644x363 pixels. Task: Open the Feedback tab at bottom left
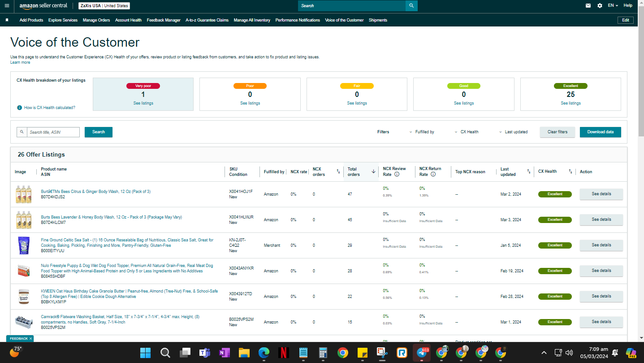[x=18, y=338]
